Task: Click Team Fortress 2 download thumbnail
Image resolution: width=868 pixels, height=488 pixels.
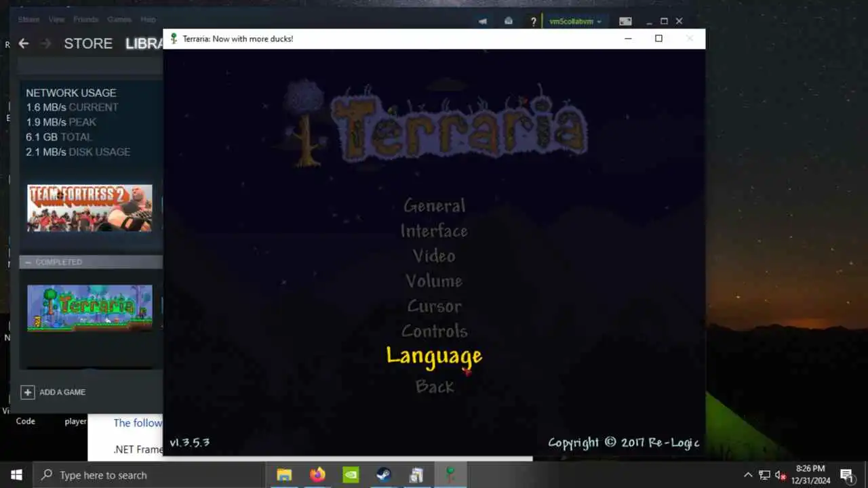Action: coord(90,208)
